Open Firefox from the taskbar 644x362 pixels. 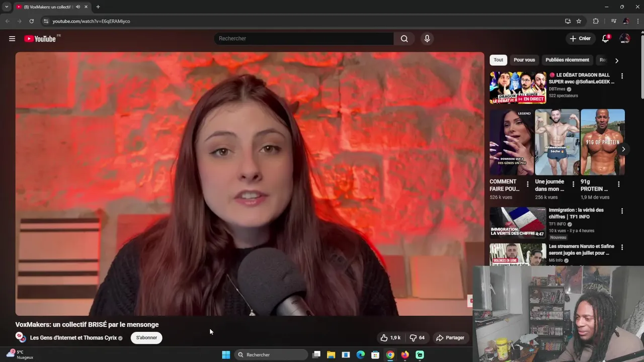[405, 355]
